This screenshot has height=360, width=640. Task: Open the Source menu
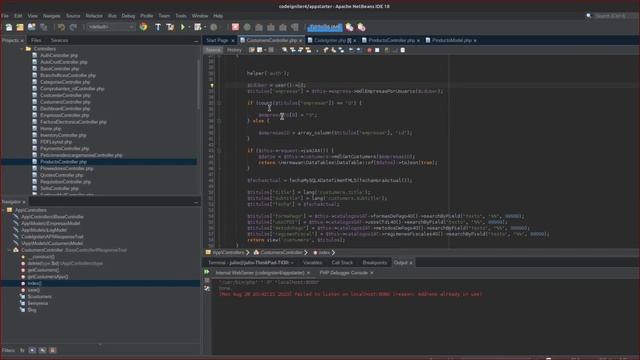tap(73, 16)
